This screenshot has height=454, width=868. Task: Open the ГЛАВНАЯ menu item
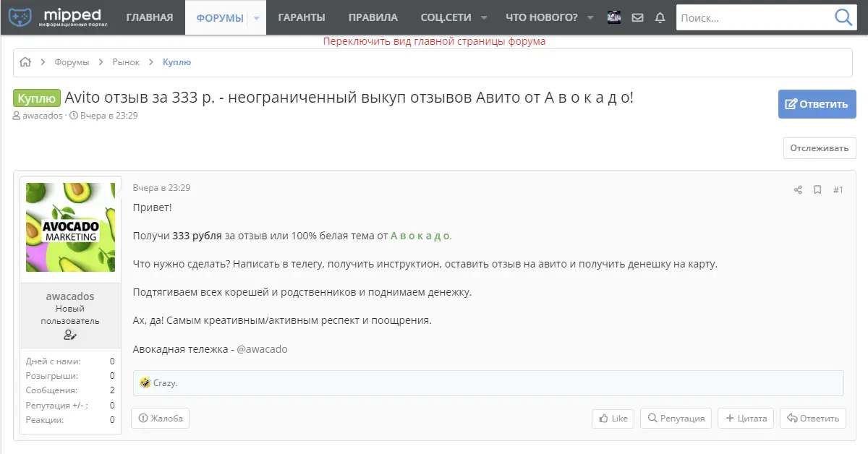point(150,17)
